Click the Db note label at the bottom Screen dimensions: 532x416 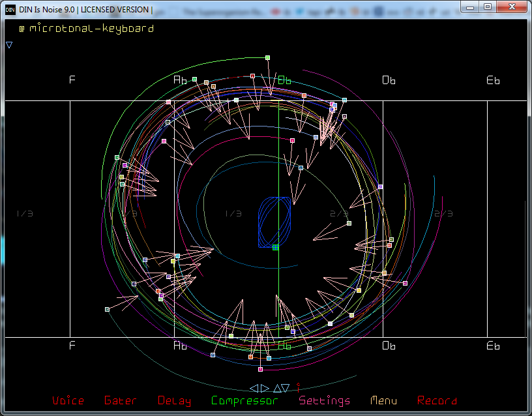coord(389,346)
